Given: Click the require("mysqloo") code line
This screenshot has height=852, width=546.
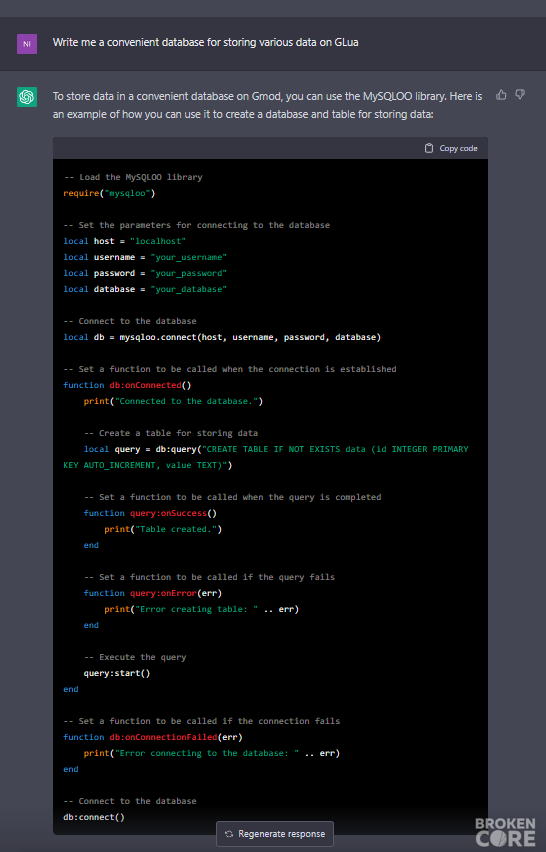Looking at the screenshot, I should [x=109, y=193].
